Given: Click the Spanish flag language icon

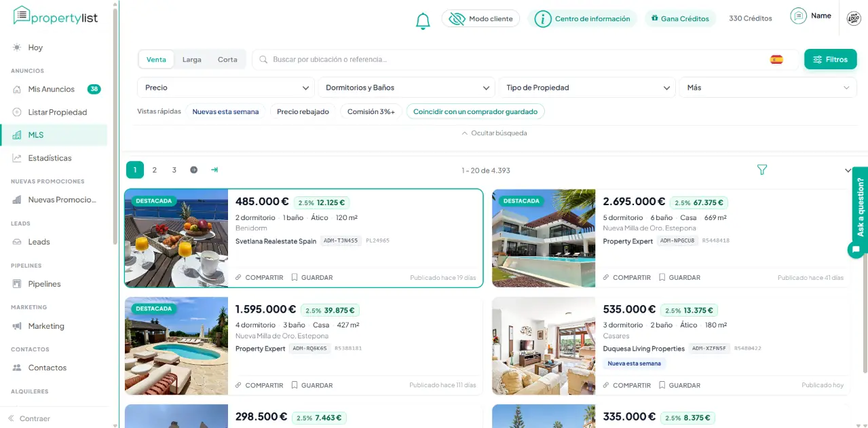Looking at the screenshot, I should pos(776,60).
